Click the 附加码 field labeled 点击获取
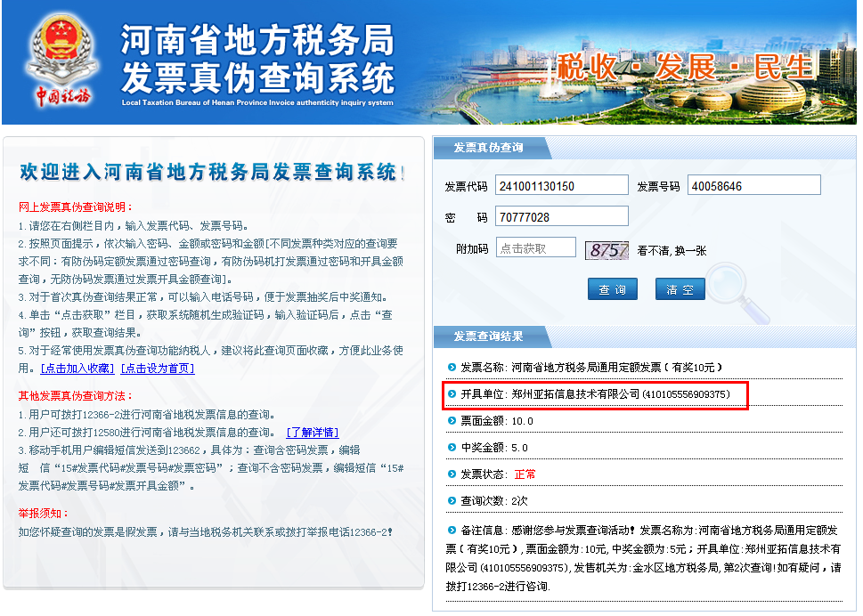The image size is (863, 616). [535, 247]
